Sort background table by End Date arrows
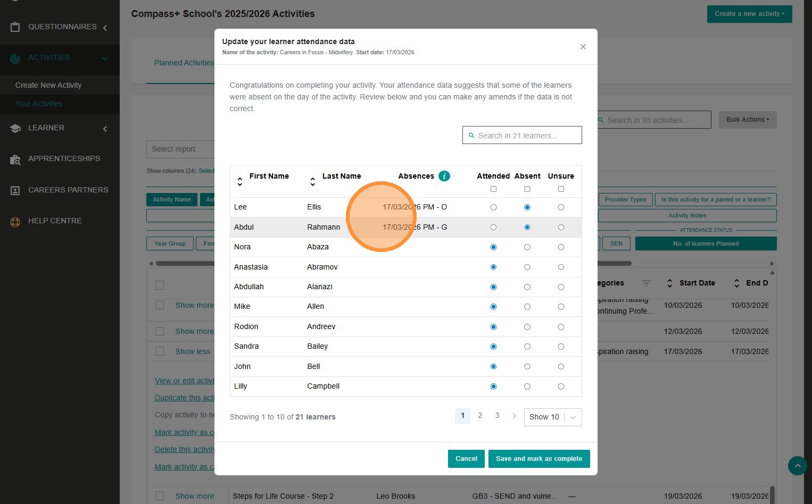This screenshot has width=812, height=504. (737, 283)
